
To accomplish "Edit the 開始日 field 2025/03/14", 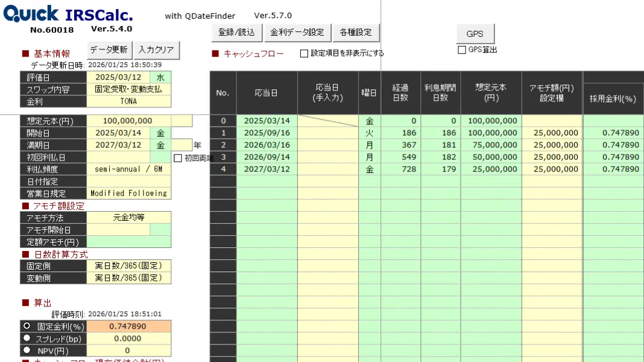I will tap(118, 133).
